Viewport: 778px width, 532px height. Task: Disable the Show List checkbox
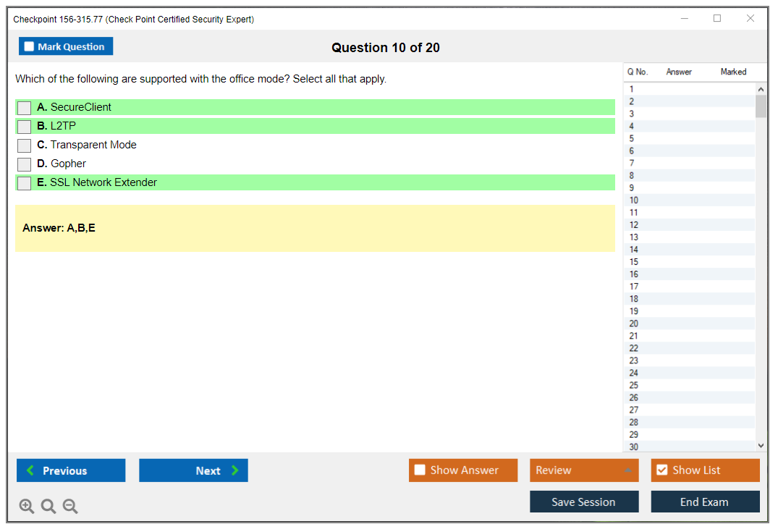point(661,470)
